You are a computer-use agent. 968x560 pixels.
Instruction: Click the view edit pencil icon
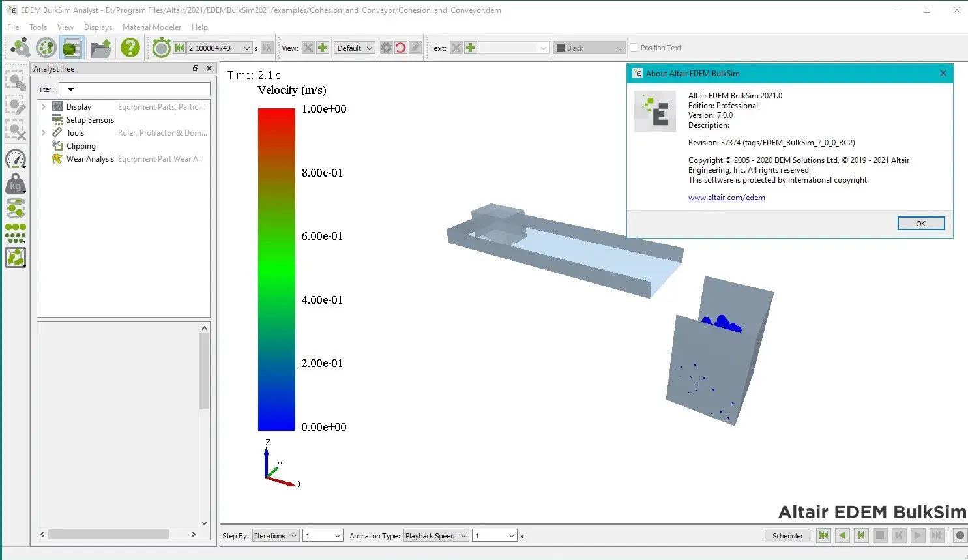point(415,48)
